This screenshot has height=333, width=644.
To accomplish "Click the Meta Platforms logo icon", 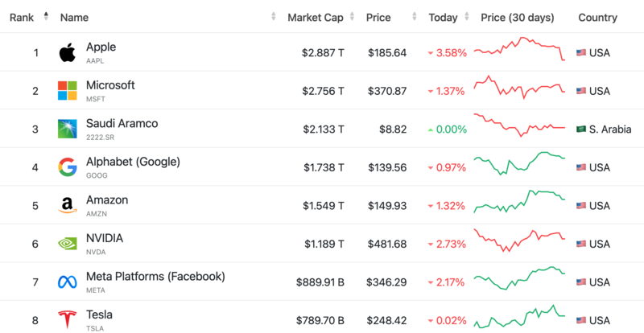I will (67, 282).
